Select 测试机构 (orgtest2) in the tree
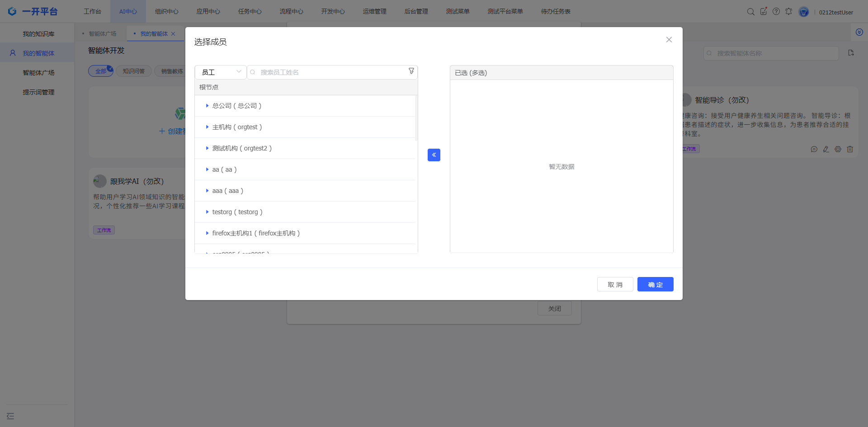This screenshot has width=868, height=427. [242, 148]
